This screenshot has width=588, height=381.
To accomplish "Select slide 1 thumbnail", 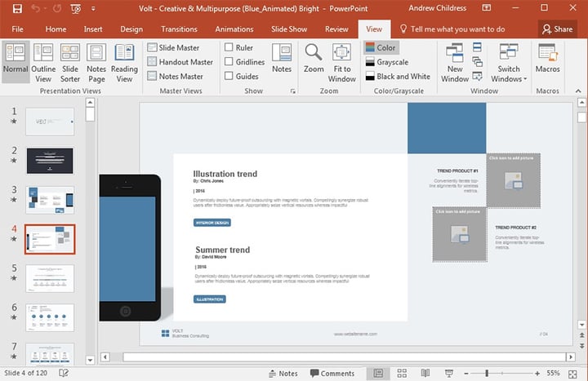I will pos(50,122).
